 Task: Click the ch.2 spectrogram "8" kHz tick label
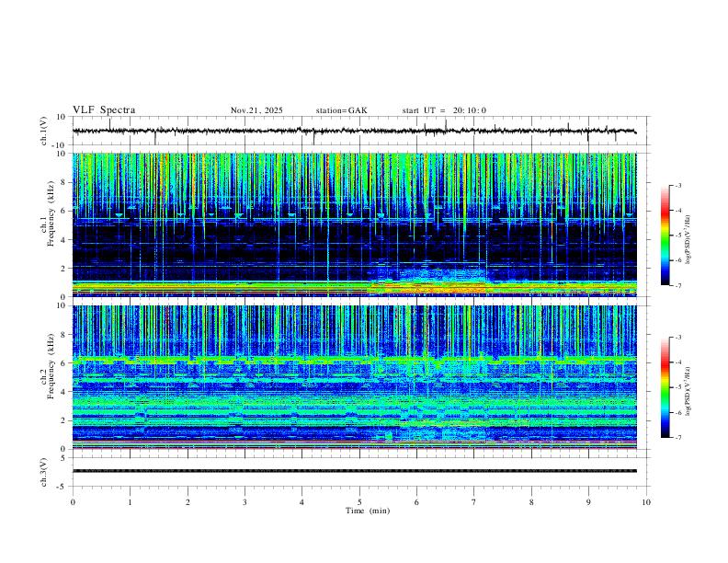click(x=63, y=335)
